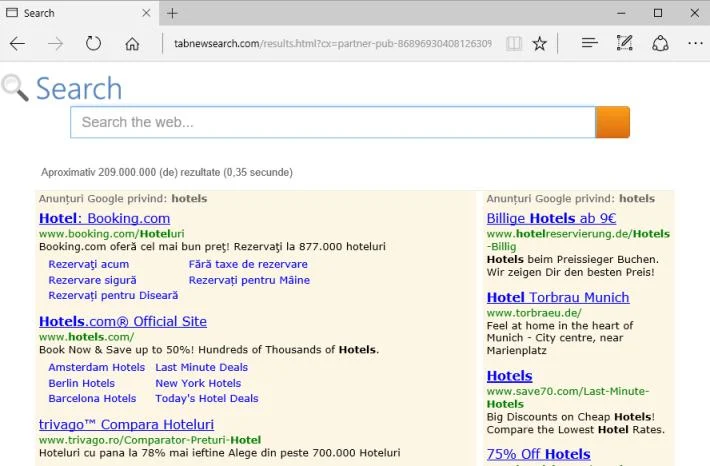Open the Rezervați acum sitelink
710x466 pixels.
(x=89, y=264)
